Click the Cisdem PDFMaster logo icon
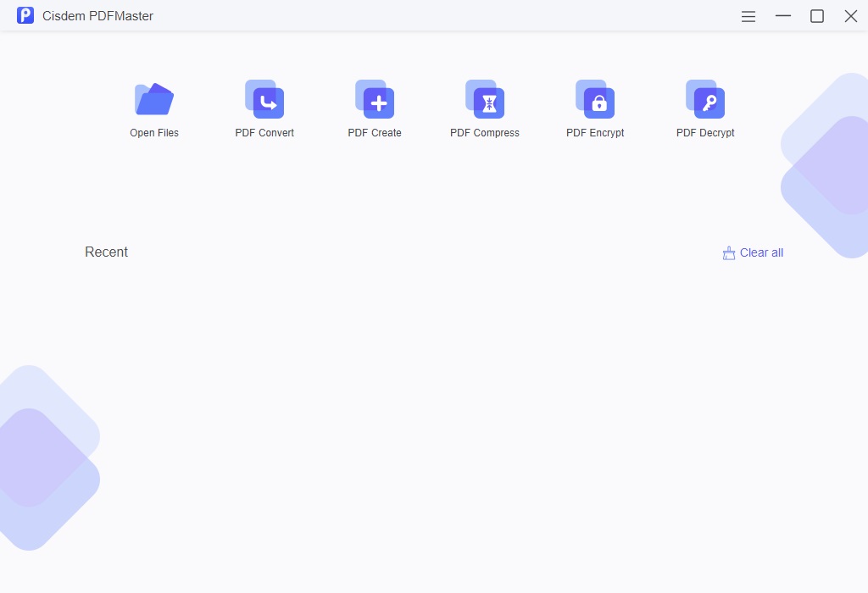This screenshot has height=593, width=868. tap(25, 16)
